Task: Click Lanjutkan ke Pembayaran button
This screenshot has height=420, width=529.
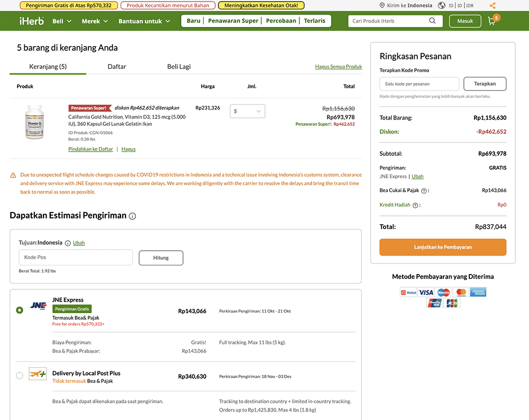Action: click(x=443, y=247)
